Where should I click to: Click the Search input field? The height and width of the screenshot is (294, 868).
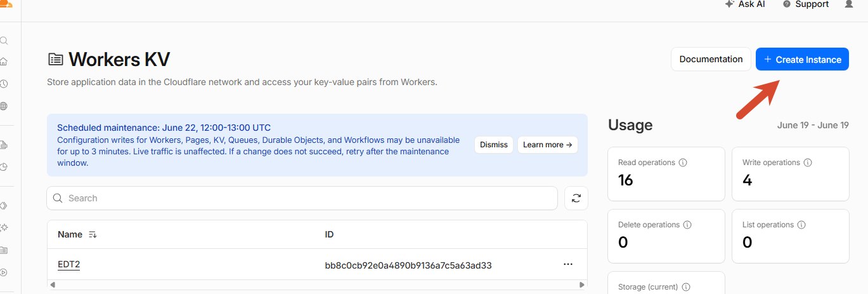click(302, 198)
